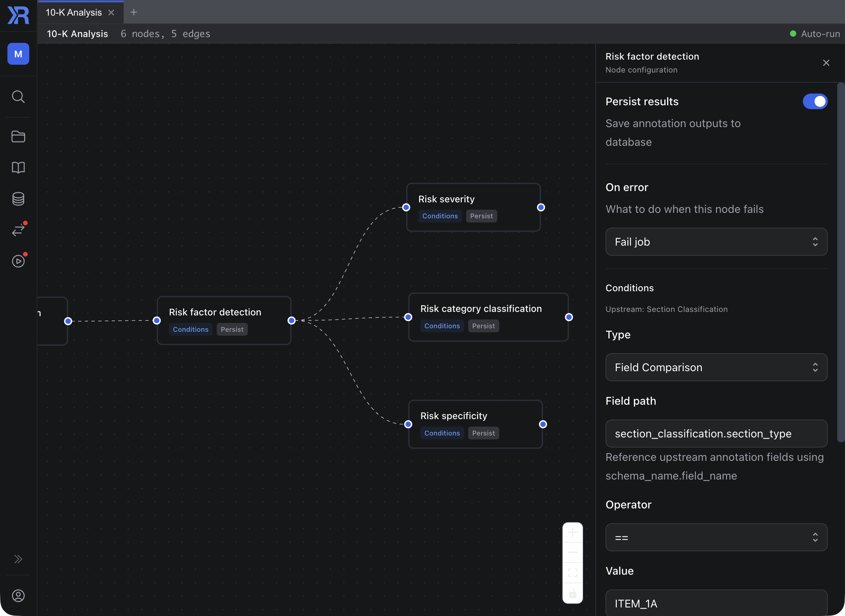Open the runs panel with notification badge
Viewport: 845px width, 616px height.
(18, 261)
